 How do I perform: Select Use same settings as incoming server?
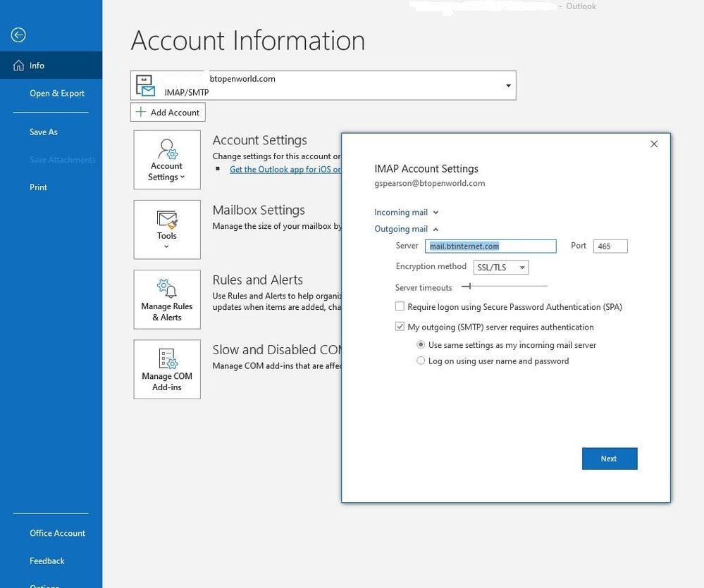click(x=421, y=345)
